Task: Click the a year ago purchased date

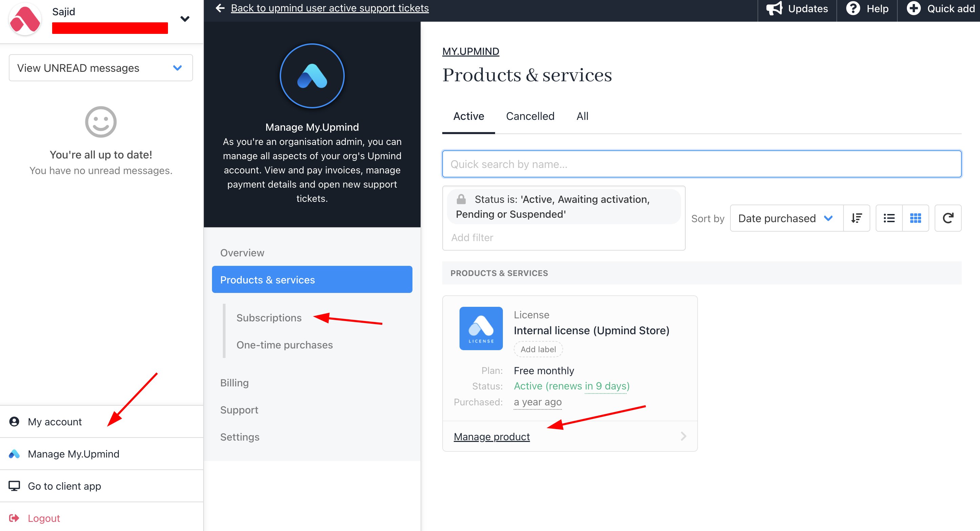Action: coord(537,402)
